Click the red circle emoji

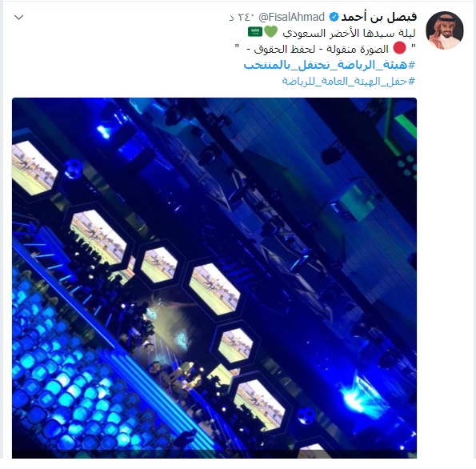[x=399, y=48]
